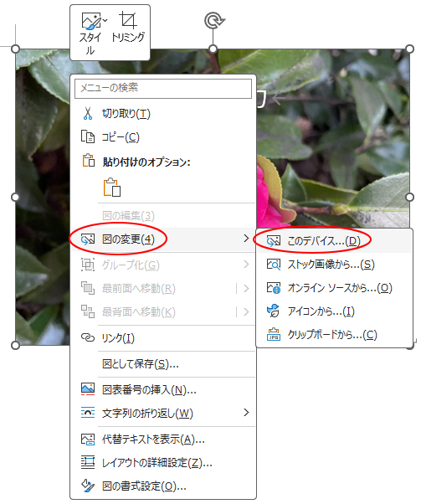Click the left-middle resize handle of the image
Viewport: 421px width, 504px height.
[15, 197]
